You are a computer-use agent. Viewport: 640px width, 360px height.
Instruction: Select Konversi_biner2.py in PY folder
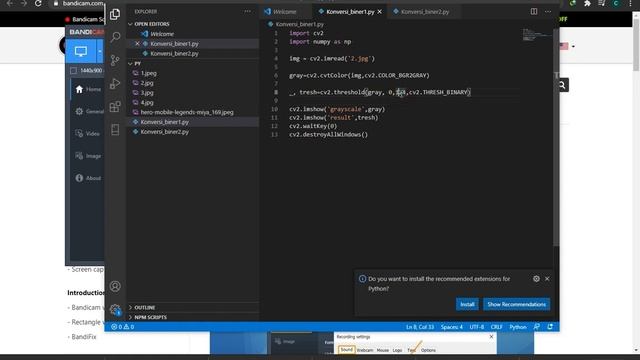(164, 132)
